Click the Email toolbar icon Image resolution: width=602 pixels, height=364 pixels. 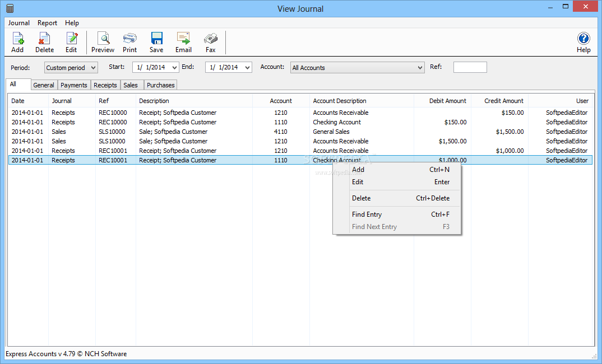(x=183, y=42)
